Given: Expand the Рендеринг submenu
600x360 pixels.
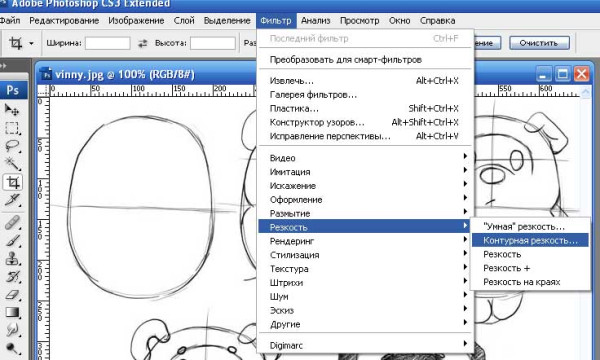Looking at the screenshot, I should point(366,241).
